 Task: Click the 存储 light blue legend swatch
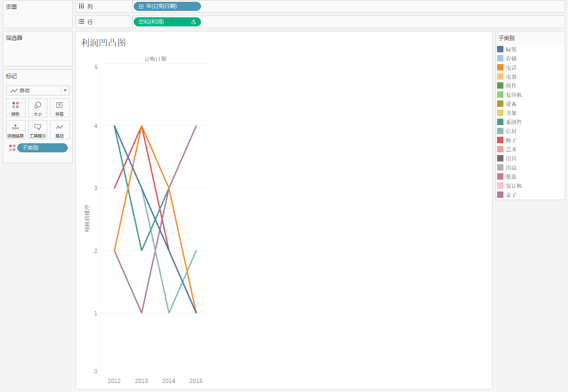click(x=500, y=58)
